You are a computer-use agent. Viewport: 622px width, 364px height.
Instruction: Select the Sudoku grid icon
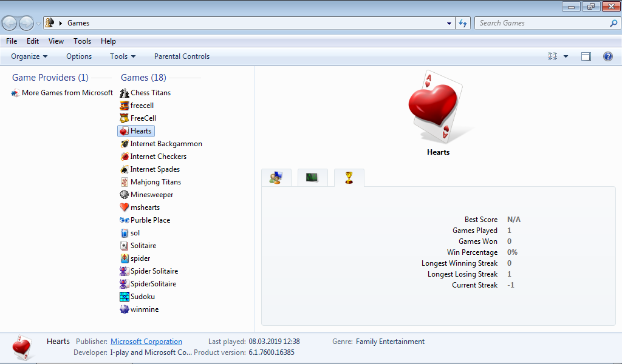coord(125,296)
